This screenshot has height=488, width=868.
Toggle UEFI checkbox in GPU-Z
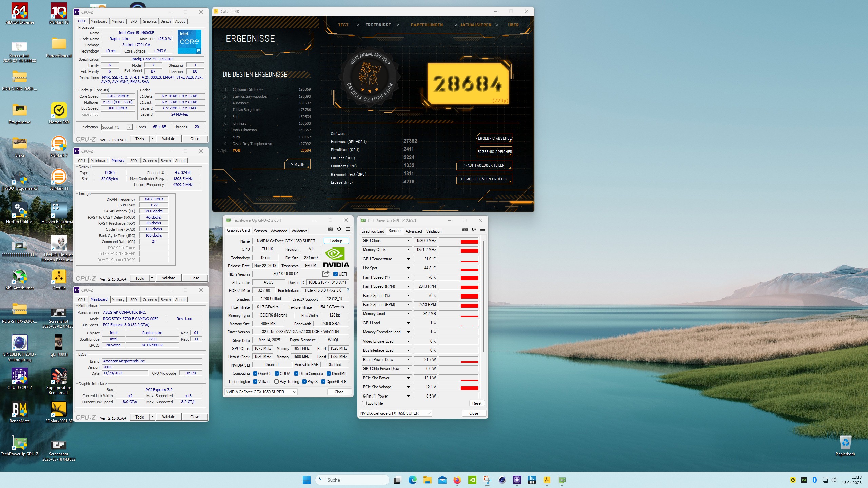click(x=335, y=274)
